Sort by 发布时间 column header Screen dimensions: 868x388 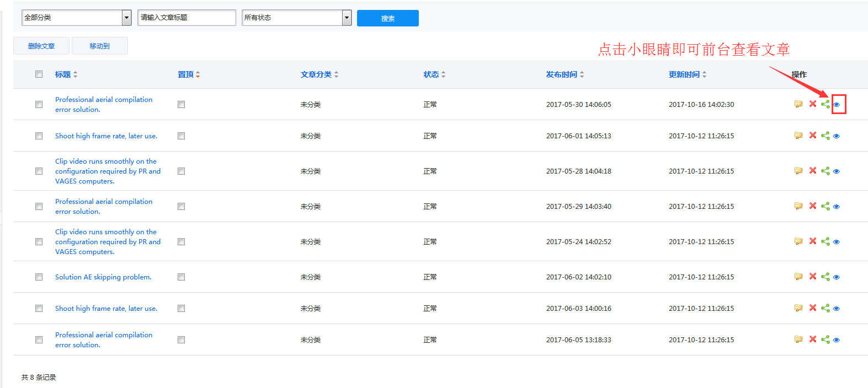click(564, 74)
